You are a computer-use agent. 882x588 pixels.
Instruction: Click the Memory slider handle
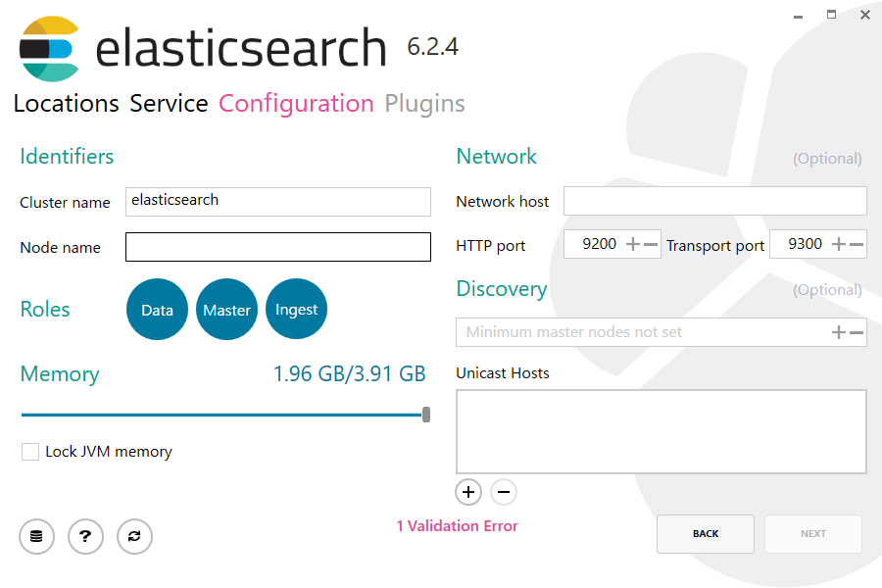426,415
